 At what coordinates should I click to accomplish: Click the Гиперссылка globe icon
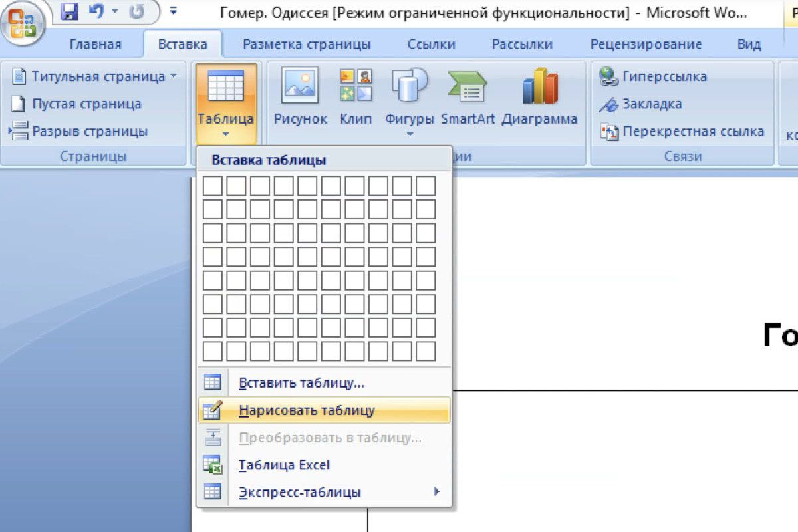click(x=608, y=76)
